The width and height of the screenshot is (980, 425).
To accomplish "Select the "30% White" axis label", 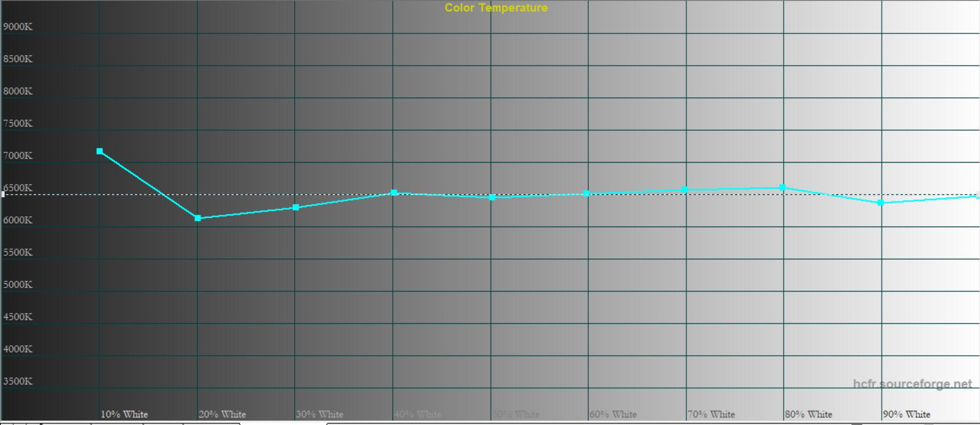I will tap(320, 414).
